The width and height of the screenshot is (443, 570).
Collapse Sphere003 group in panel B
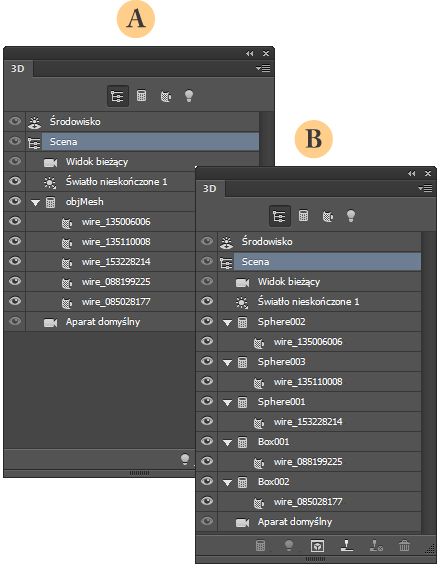point(227,363)
